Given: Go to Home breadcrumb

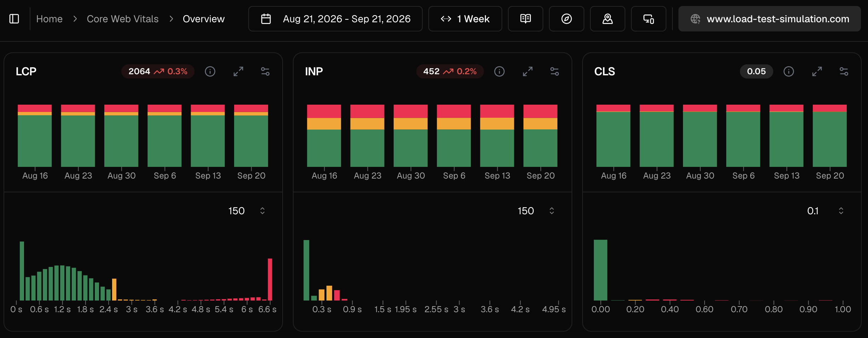Looking at the screenshot, I should click(x=49, y=19).
